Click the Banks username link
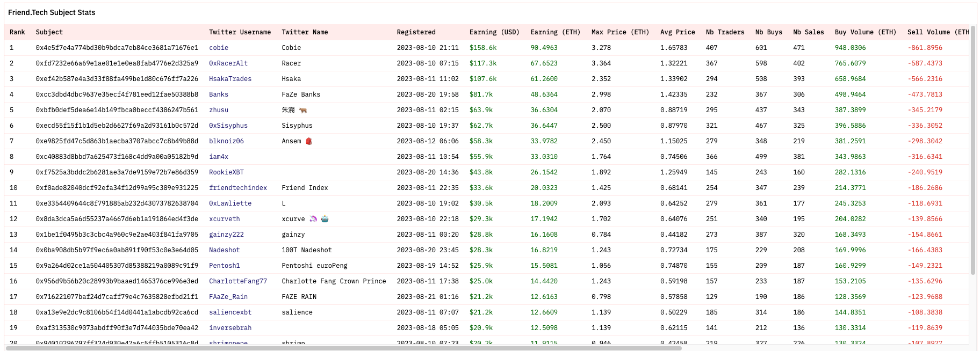 tap(218, 94)
